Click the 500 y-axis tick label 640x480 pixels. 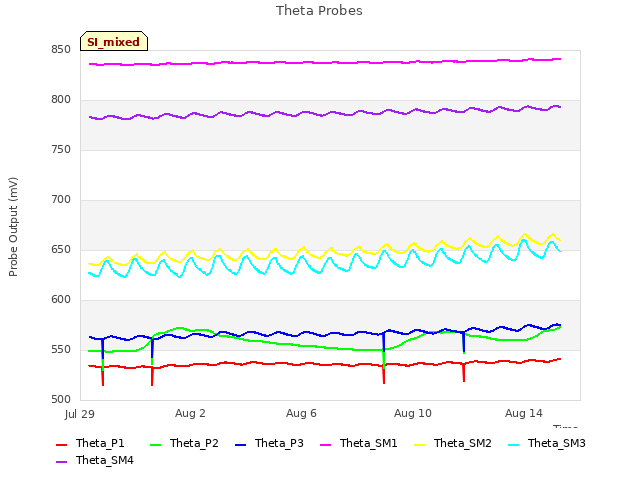click(x=61, y=400)
